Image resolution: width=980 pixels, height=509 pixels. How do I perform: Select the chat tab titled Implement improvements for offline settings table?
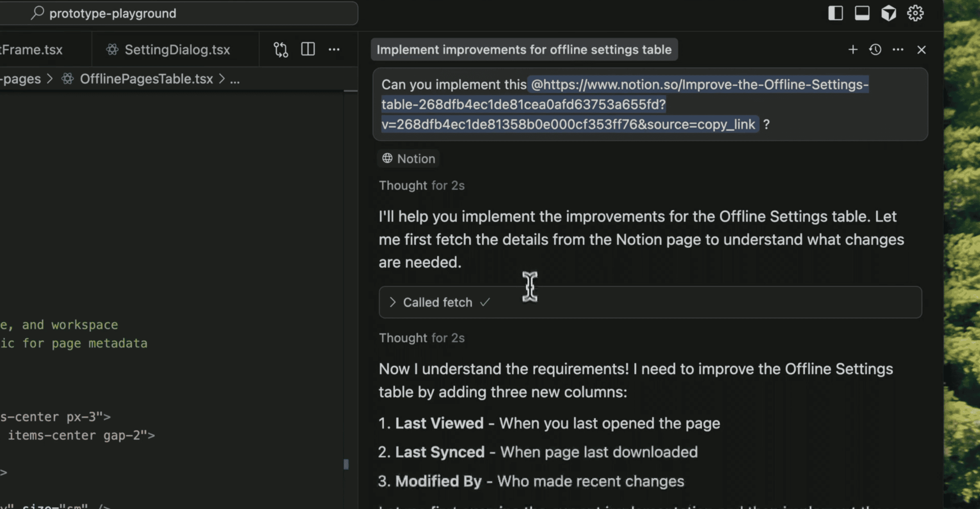[524, 50]
